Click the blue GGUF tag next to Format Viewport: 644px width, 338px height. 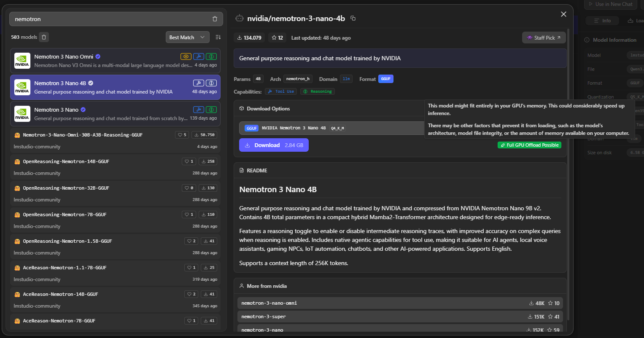(x=386, y=79)
